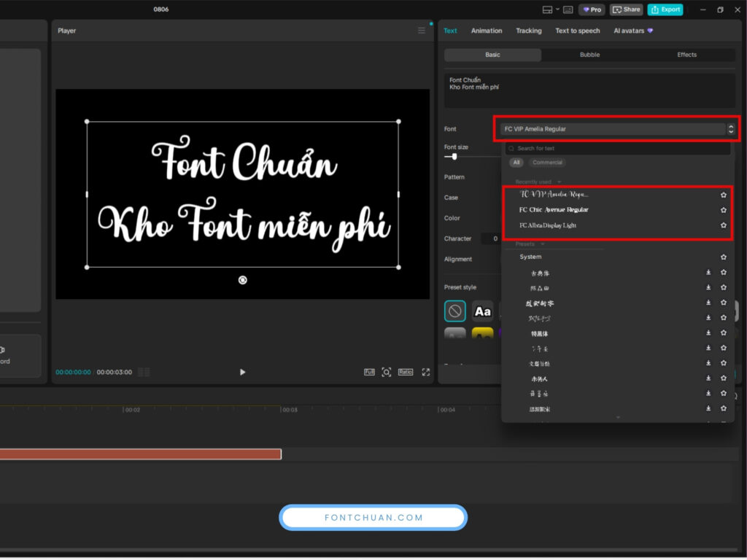
Task: Apply the yellow preset style swatch
Action: point(483,333)
